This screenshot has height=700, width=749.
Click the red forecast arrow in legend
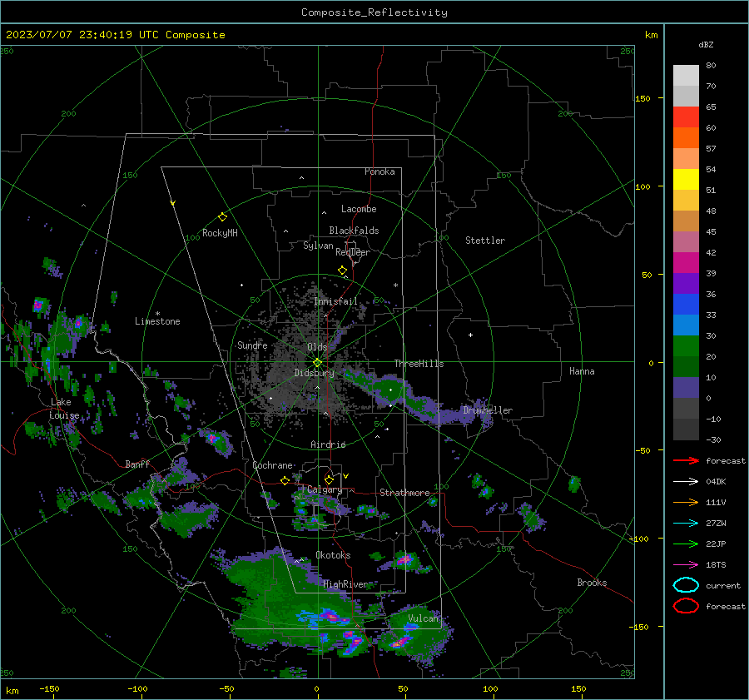tap(686, 460)
